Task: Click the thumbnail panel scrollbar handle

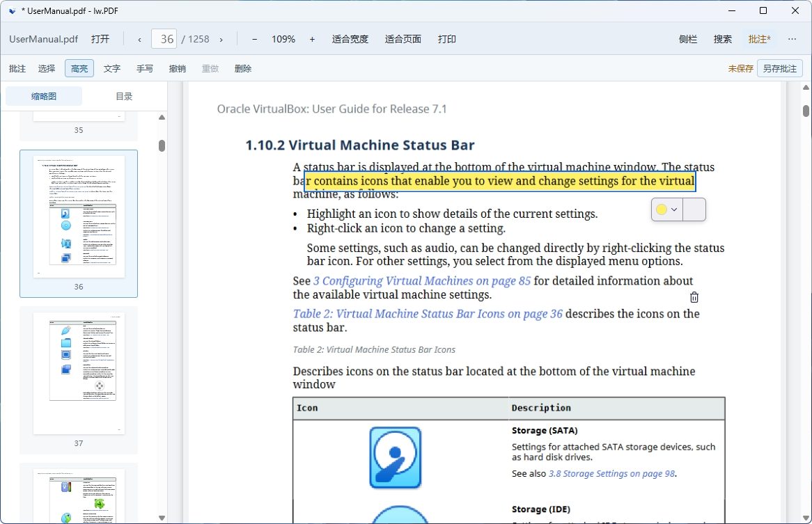Action: [x=162, y=146]
